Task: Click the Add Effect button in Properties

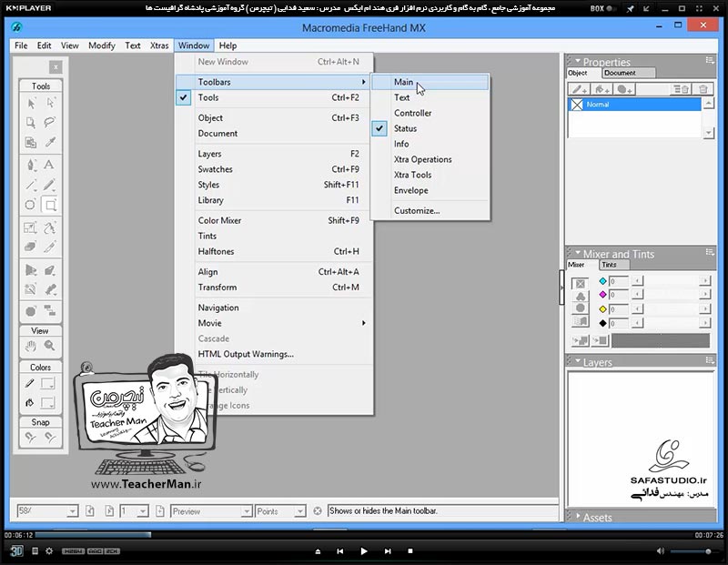Action: click(x=624, y=89)
